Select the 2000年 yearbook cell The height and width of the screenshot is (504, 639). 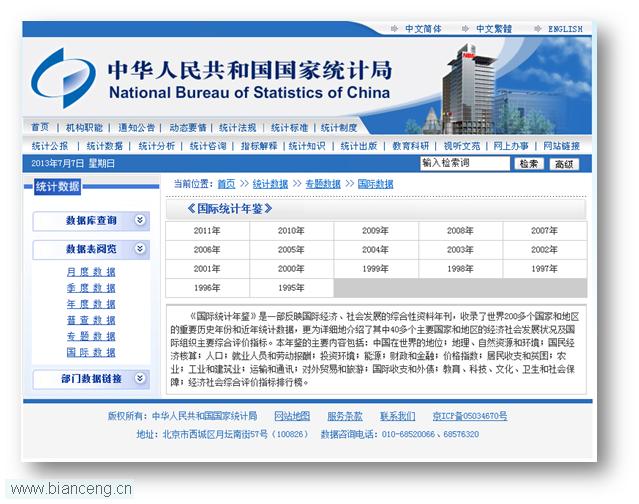pyautogui.click(x=291, y=269)
